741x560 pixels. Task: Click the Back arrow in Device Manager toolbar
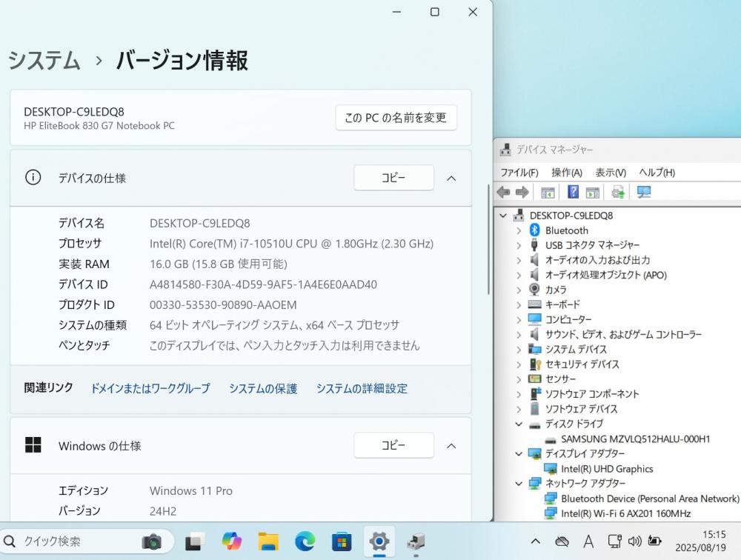(503, 192)
